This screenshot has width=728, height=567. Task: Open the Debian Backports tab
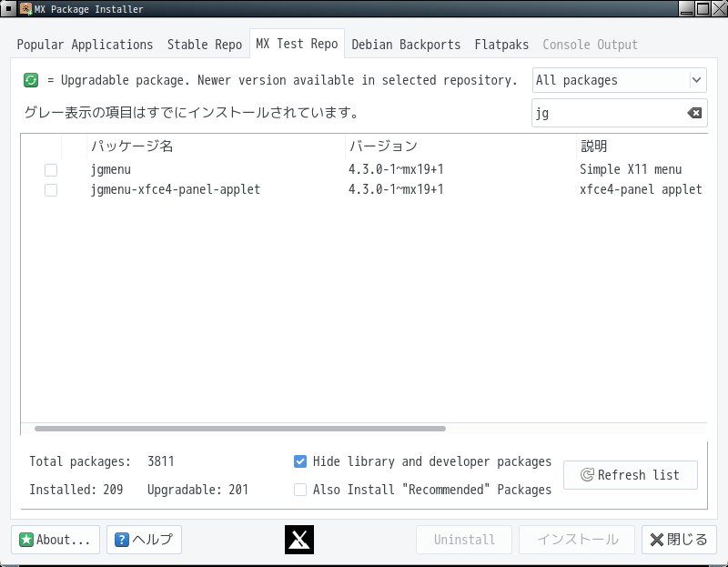tap(406, 45)
